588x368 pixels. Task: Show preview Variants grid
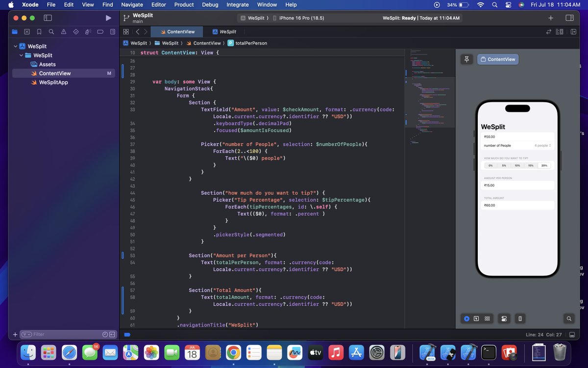487,318
